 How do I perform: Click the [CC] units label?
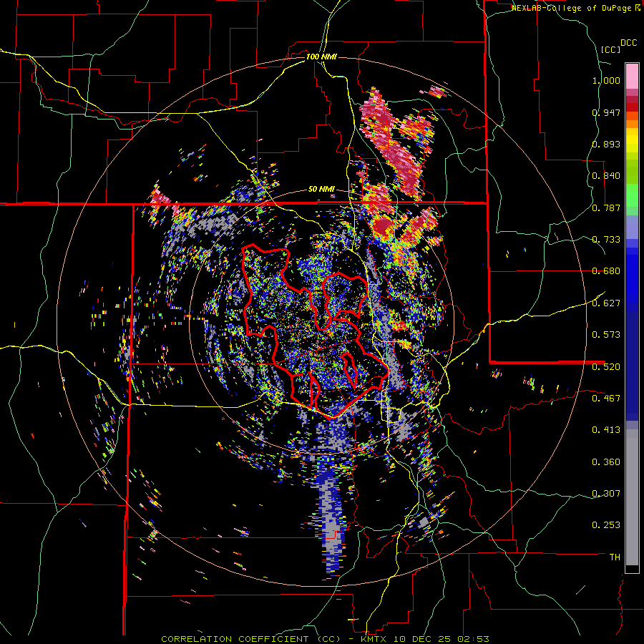click(611, 49)
